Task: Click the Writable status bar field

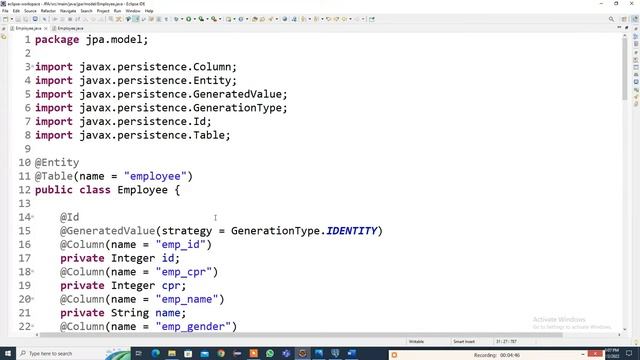Action: coord(416,342)
